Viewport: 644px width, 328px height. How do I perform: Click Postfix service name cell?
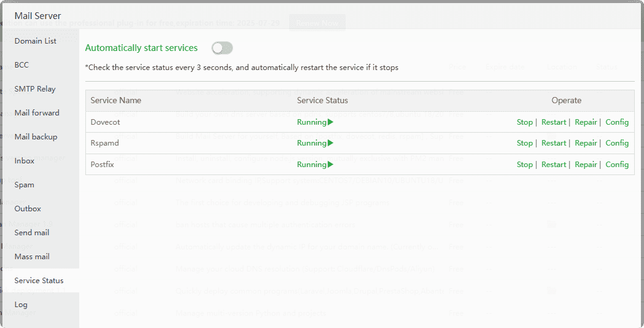click(103, 165)
